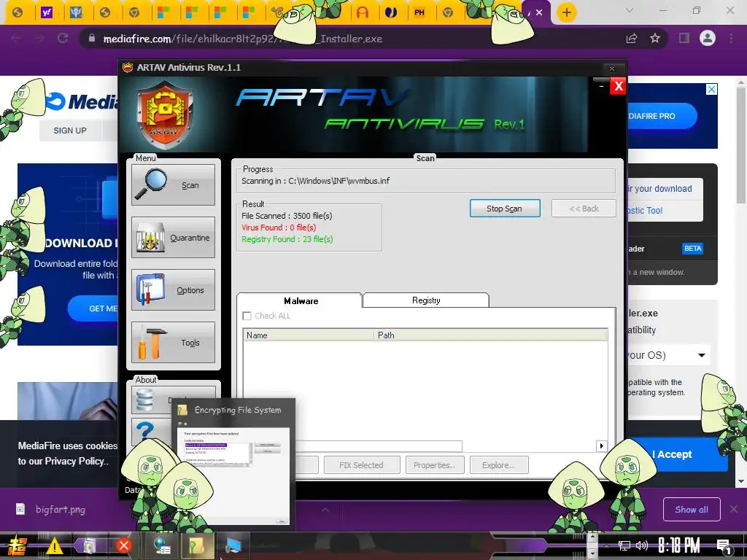Click the Explore.. button
Viewport: 747px width, 560px height.
click(499, 464)
